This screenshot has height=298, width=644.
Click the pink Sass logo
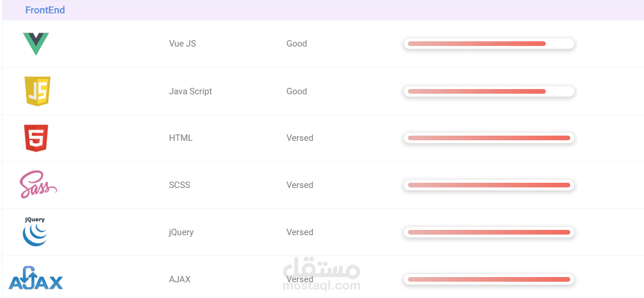click(38, 185)
